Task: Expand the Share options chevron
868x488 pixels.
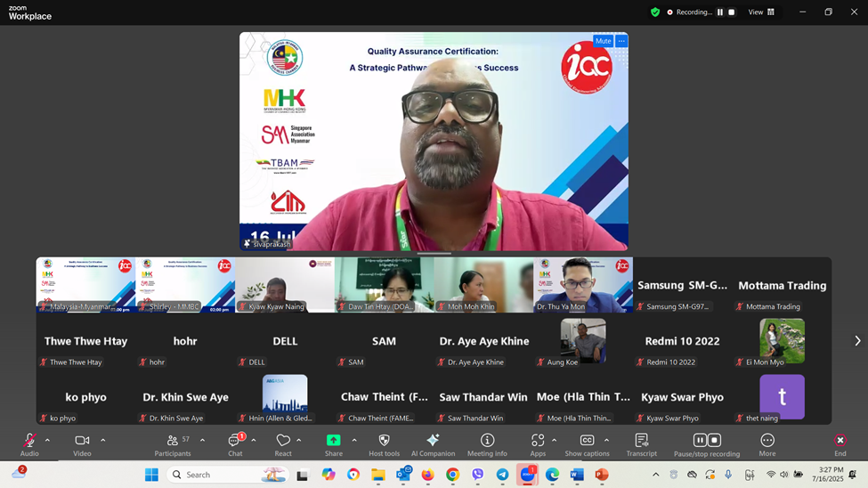Action: tap(354, 440)
